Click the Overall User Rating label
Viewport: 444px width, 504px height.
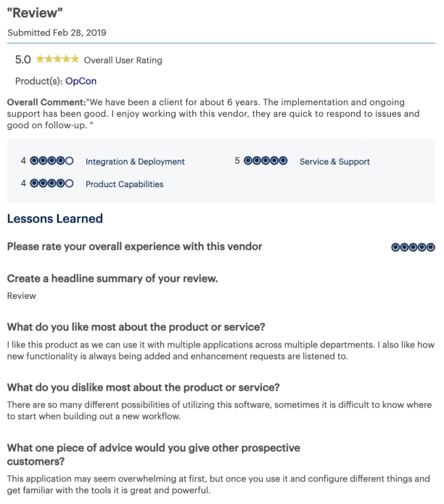click(123, 60)
